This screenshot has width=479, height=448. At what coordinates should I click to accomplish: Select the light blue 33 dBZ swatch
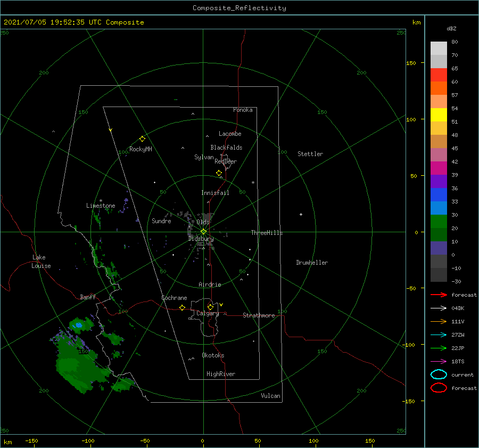point(439,208)
